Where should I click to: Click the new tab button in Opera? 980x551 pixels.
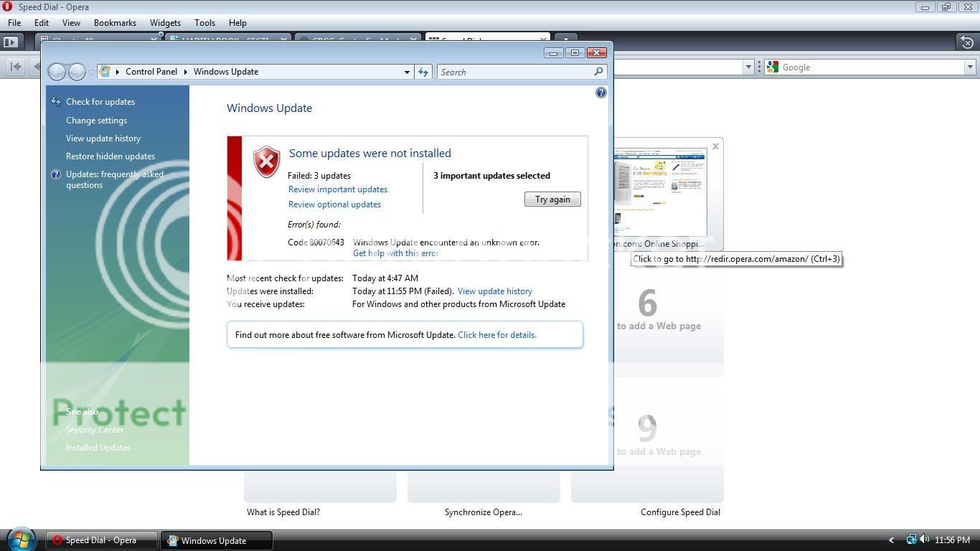pyautogui.click(x=565, y=39)
